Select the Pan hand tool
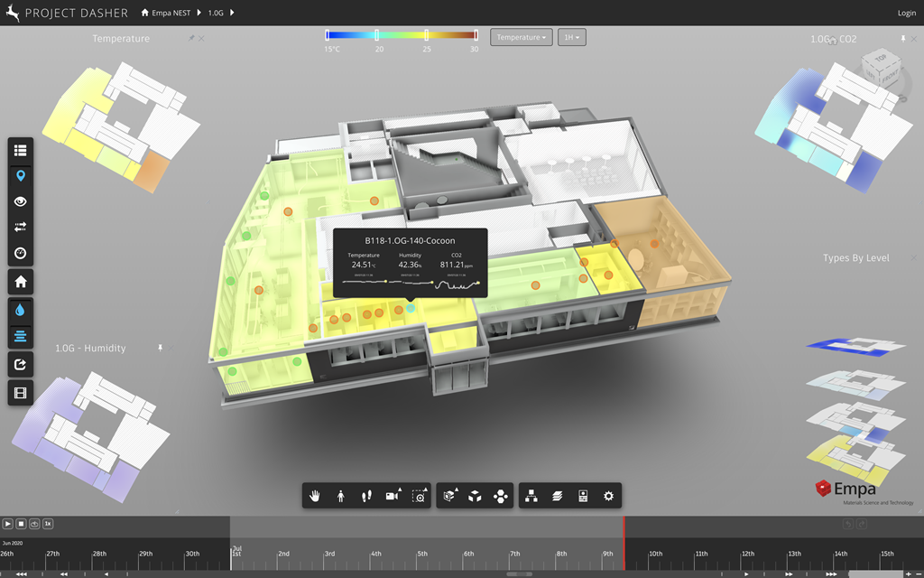This screenshot has width=924, height=578. pos(316,496)
